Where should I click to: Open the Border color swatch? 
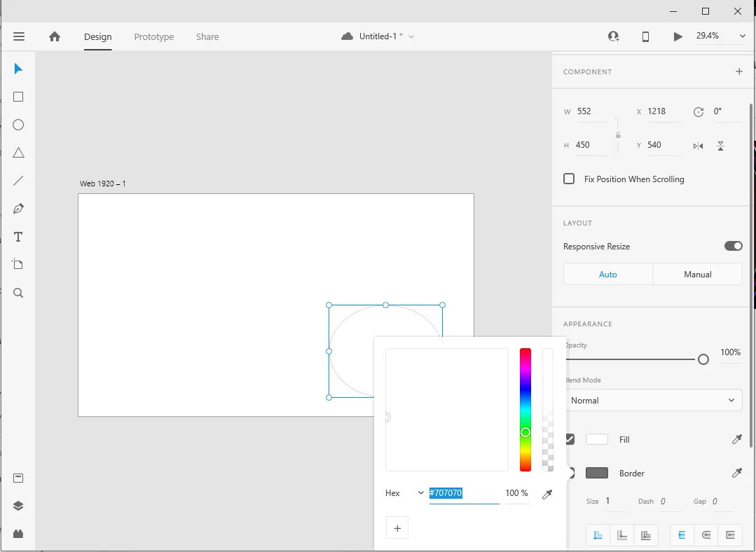(x=597, y=473)
